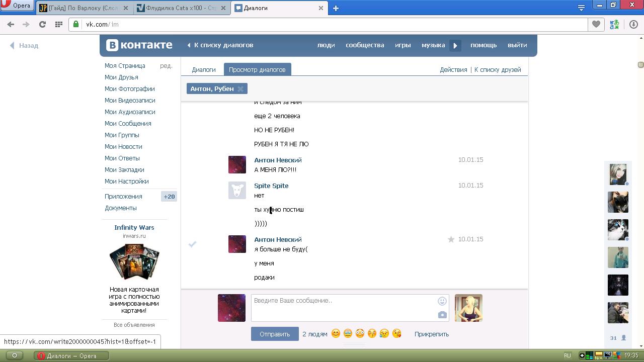Open Все объявления link

(134, 325)
